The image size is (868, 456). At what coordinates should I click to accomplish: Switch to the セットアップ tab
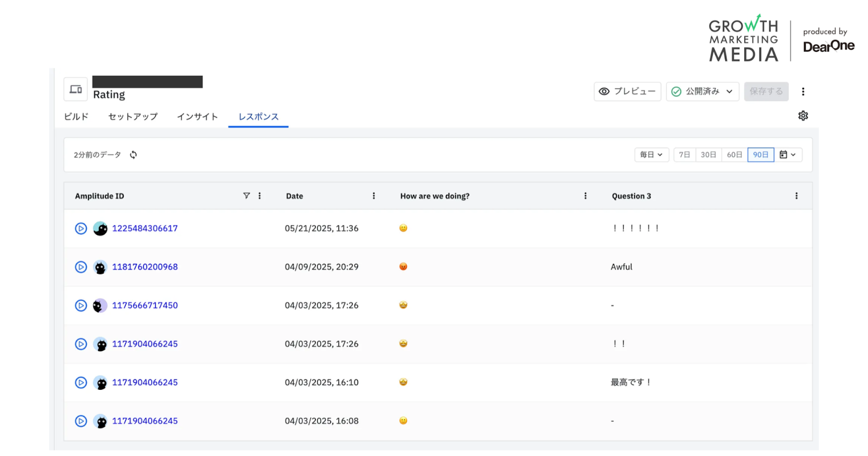pos(133,117)
